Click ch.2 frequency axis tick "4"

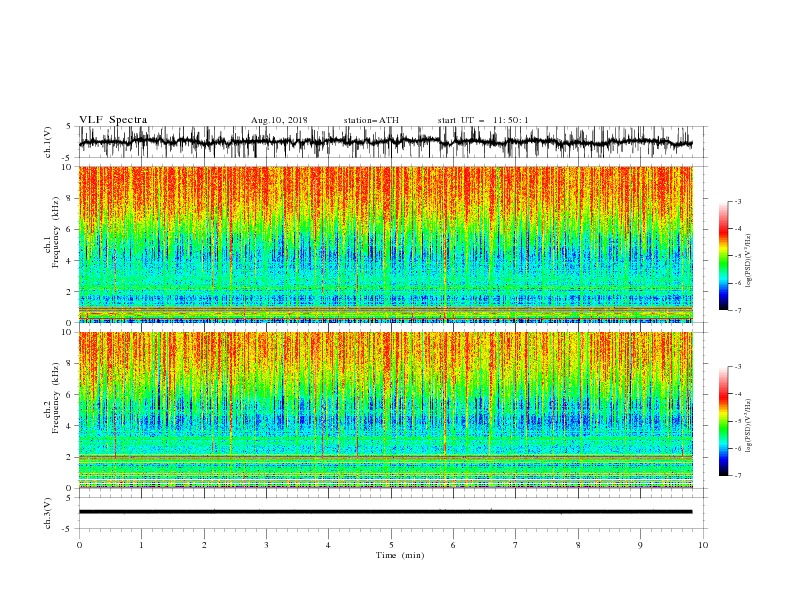coord(69,426)
